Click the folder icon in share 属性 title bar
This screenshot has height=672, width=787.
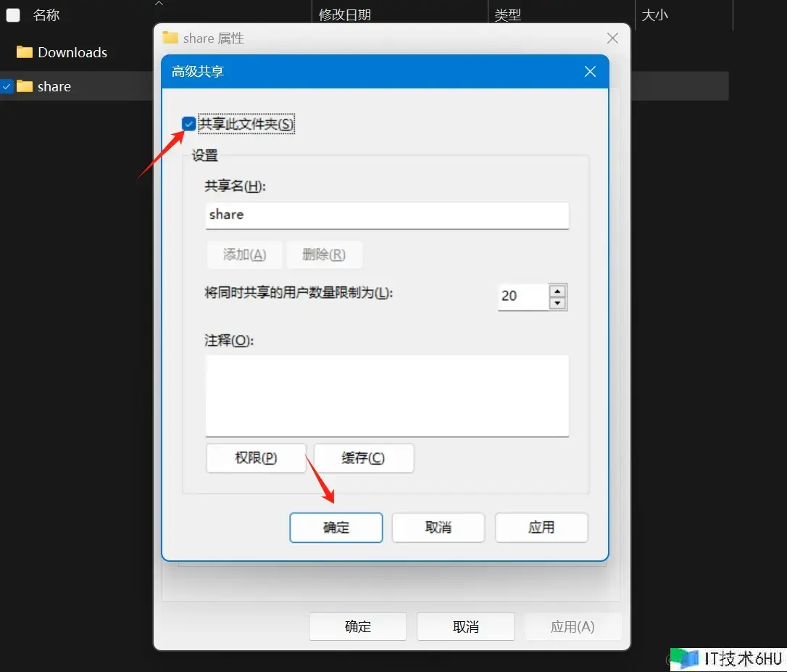(x=170, y=38)
